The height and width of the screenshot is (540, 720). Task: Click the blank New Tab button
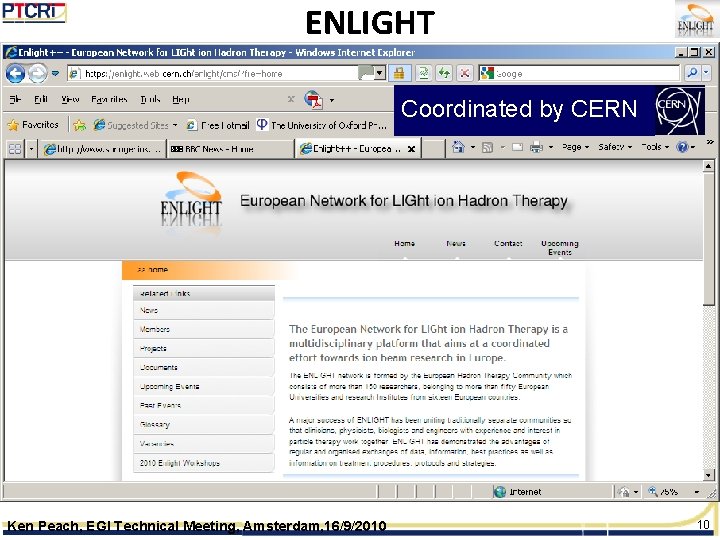(x=433, y=149)
